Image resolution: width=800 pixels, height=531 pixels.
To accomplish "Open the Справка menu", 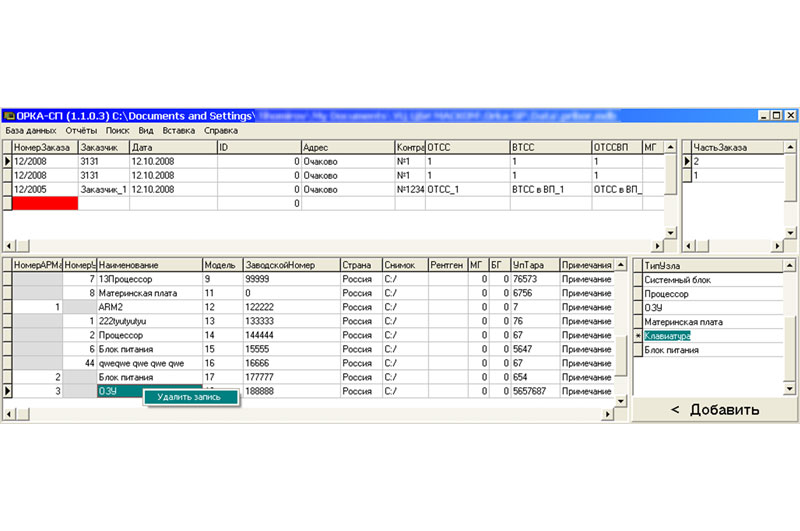I will tap(221, 131).
